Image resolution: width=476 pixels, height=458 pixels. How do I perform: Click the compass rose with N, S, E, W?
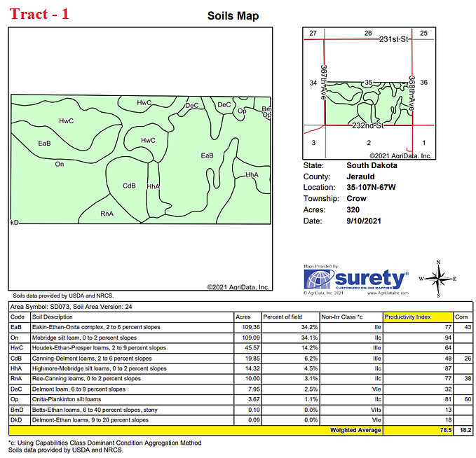438,279
